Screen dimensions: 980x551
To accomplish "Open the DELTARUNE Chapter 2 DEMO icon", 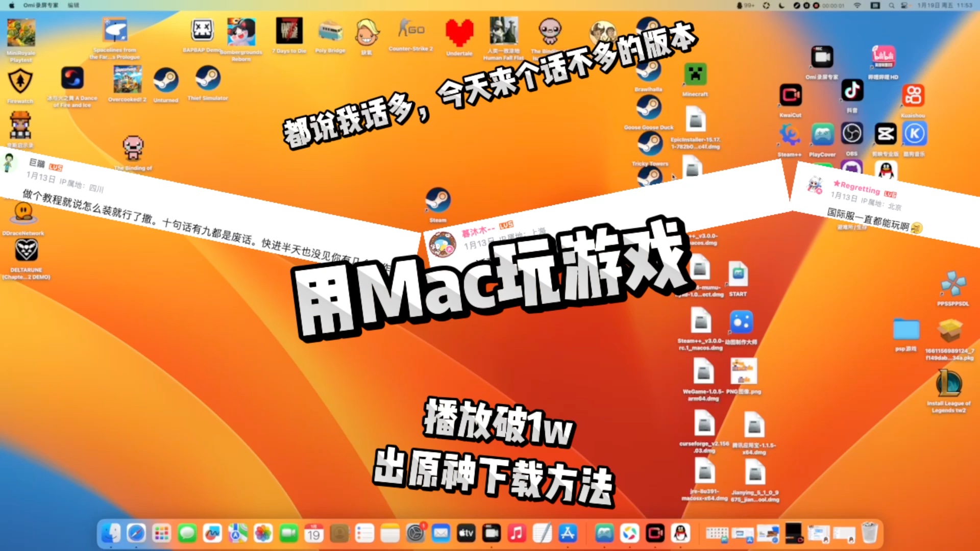I will coord(26,251).
